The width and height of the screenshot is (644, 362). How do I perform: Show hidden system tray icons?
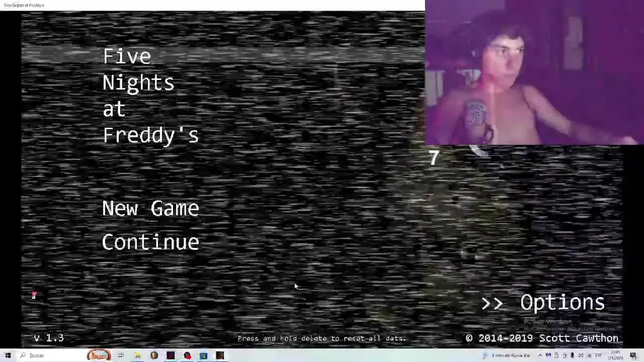coord(540,355)
